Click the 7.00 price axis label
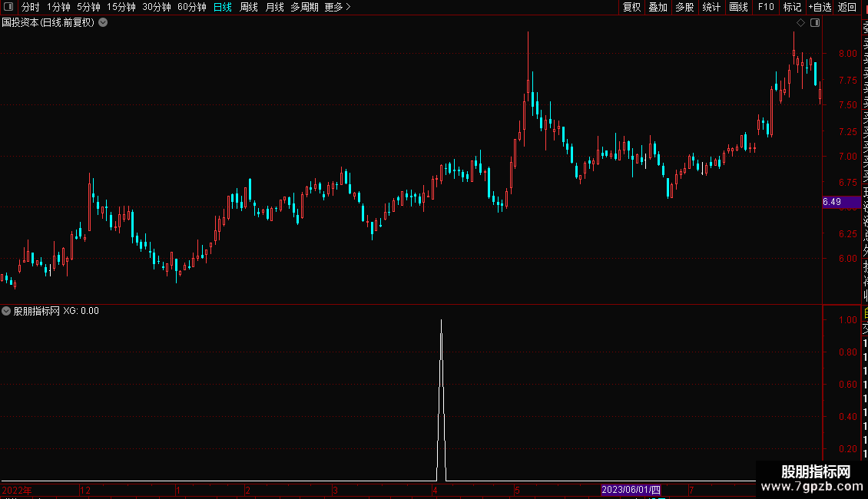Image resolution: width=868 pixels, height=499 pixels. (847, 156)
